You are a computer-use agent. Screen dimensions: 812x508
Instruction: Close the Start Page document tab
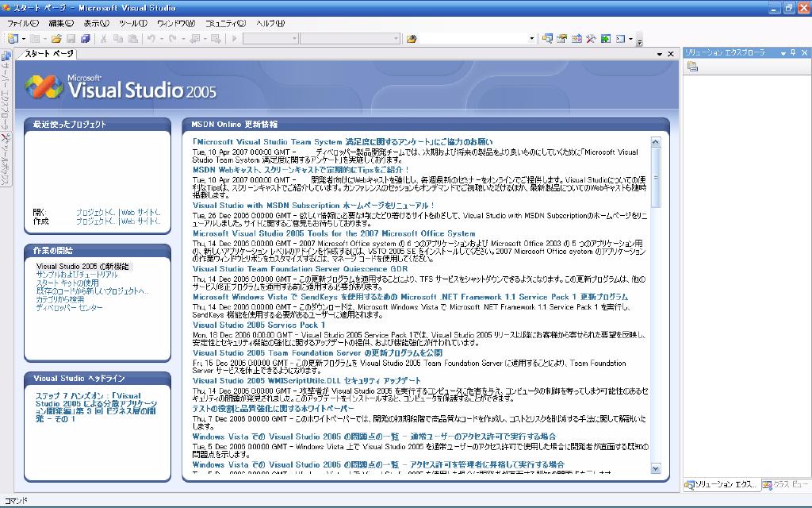click(671, 54)
